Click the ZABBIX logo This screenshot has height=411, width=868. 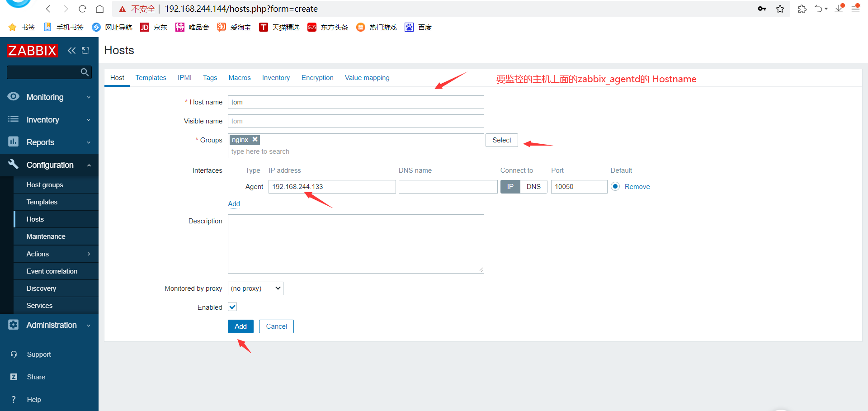tap(32, 51)
